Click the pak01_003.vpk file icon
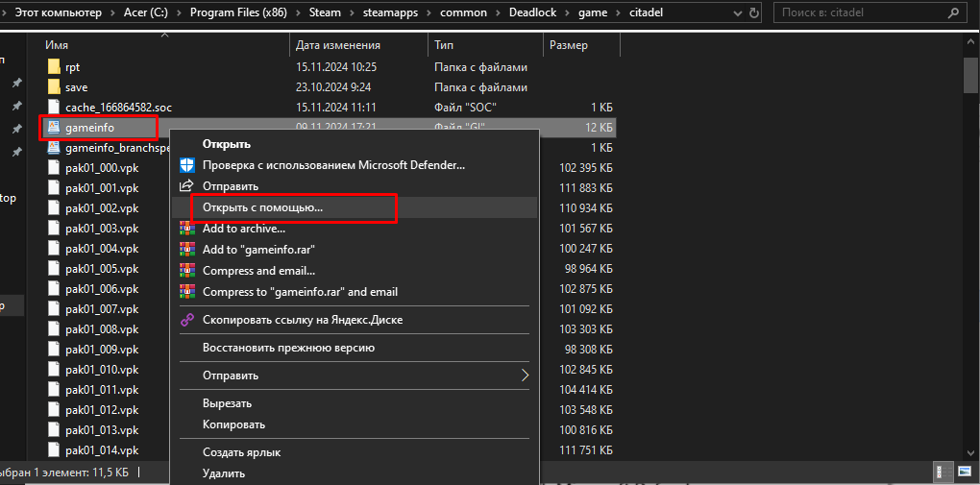 click(54, 229)
